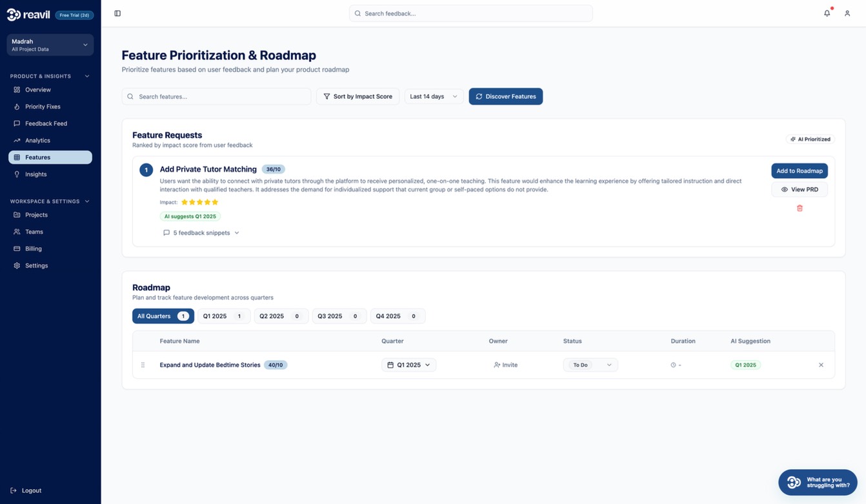Click Add to Roadmap button
This screenshot has width=866, height=504.
pos(800,171)
